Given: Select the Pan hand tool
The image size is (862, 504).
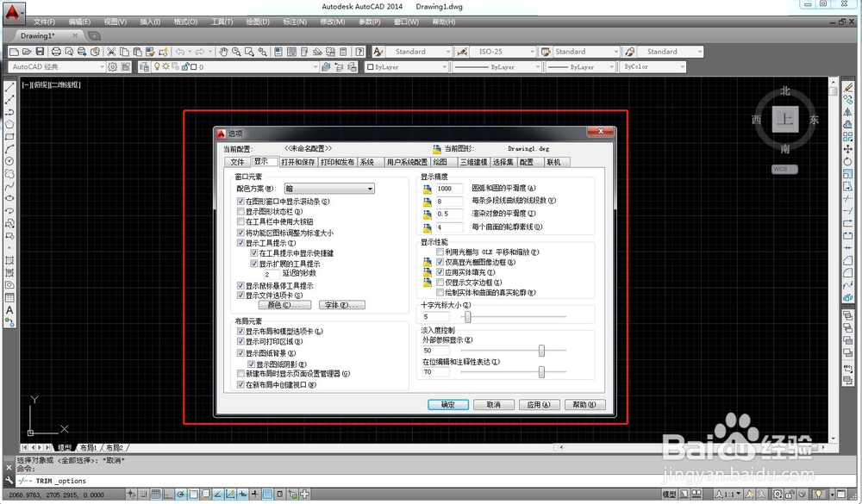Looking at the screenshot, I should click(x=223, y=52).
